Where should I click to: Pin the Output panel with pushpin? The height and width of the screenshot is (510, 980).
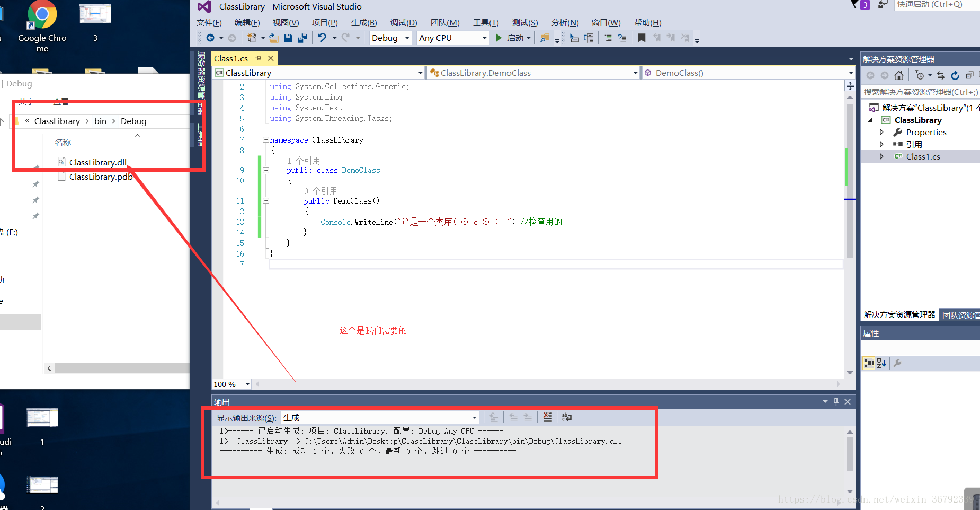(x=836, y=402)
